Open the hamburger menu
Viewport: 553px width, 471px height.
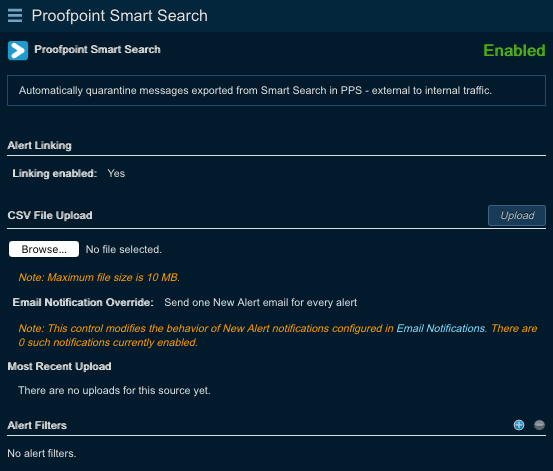coord(15,16)
